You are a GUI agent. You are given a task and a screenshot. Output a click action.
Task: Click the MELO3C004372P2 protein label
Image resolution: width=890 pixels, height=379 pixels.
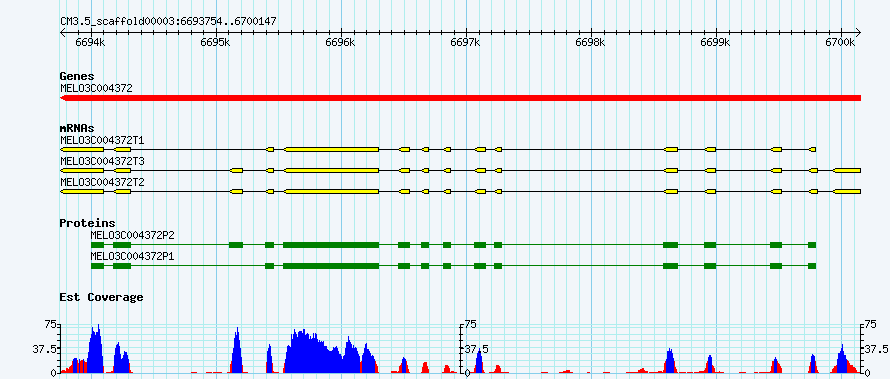pyautogui.click(x=132, y=235)
